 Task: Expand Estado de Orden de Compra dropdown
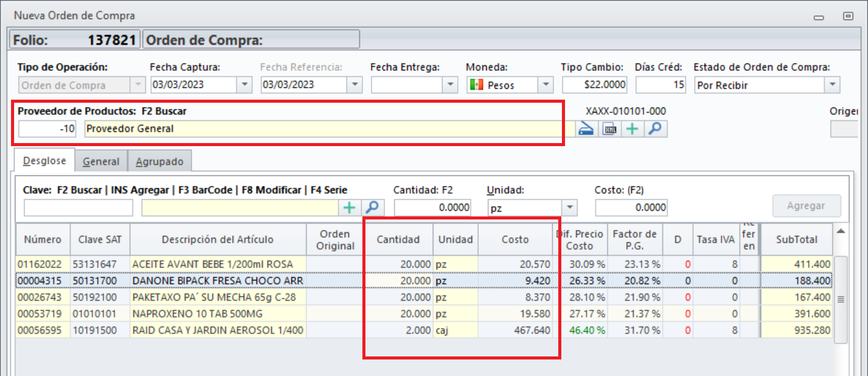click(x=832, y=85)
